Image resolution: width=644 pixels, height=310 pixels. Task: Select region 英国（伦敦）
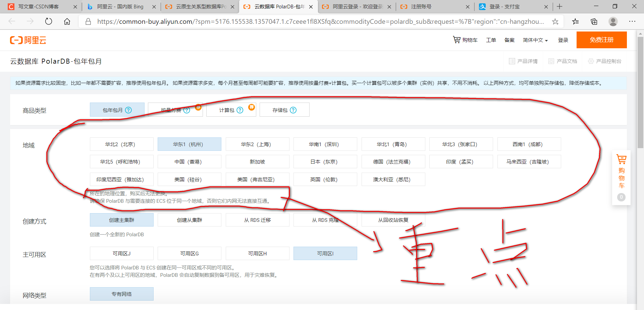click(325, 179)
